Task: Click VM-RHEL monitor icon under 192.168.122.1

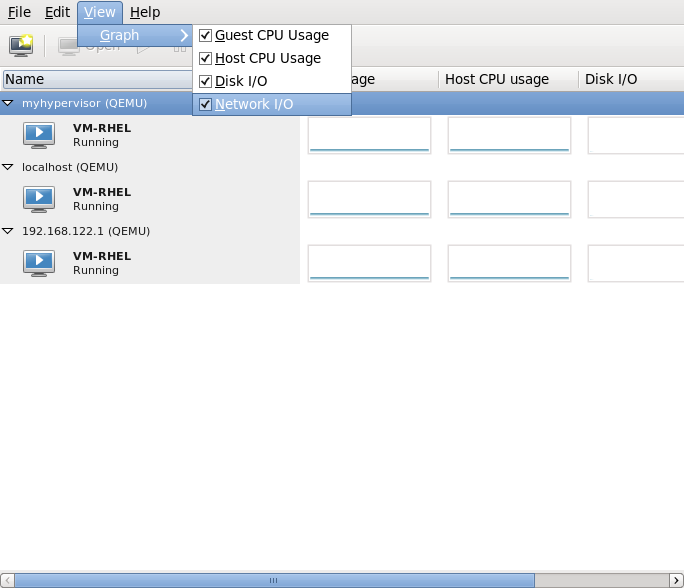Action: click(39, 263)
